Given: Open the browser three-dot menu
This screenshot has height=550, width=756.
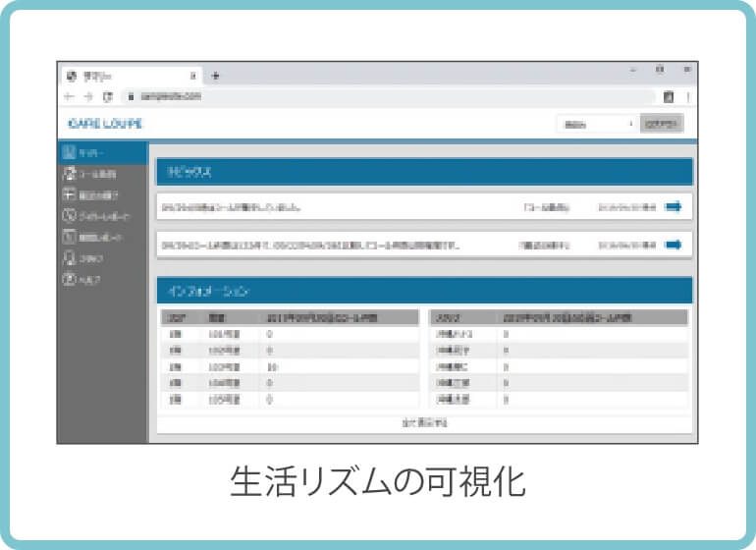Looking at the screenshot, I should 688,97.
